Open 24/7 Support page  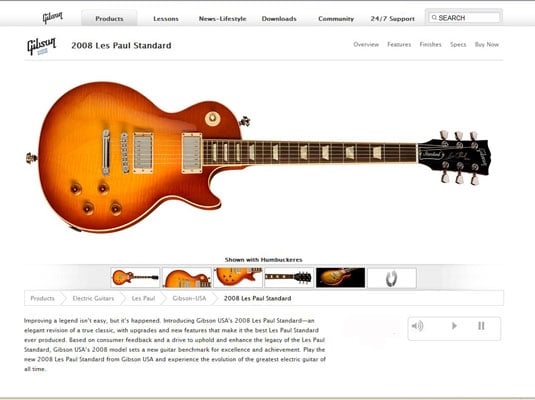point(392,19)
